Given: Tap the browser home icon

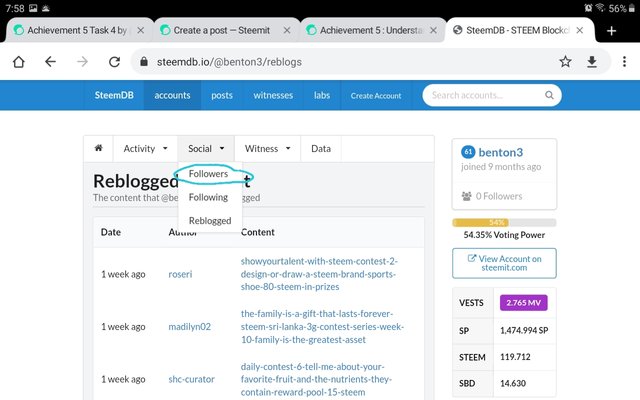Looking at the screenshot, I should tap(18, 62).
